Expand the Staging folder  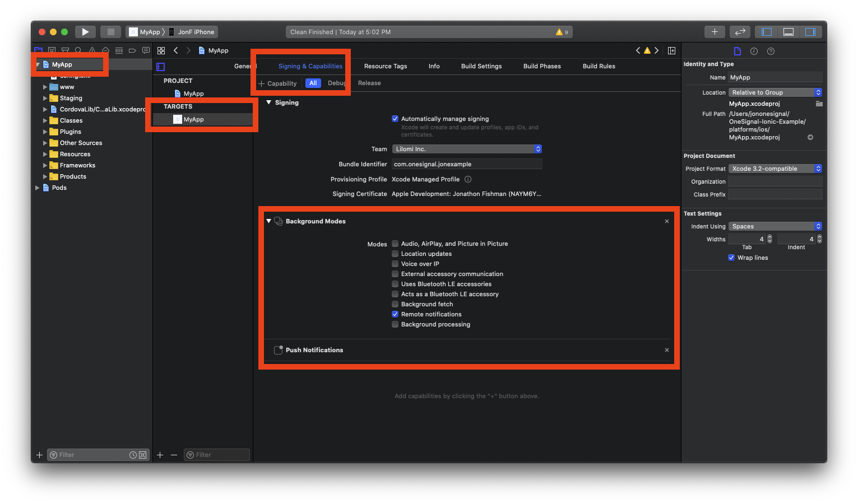click(x=45, y=98)
